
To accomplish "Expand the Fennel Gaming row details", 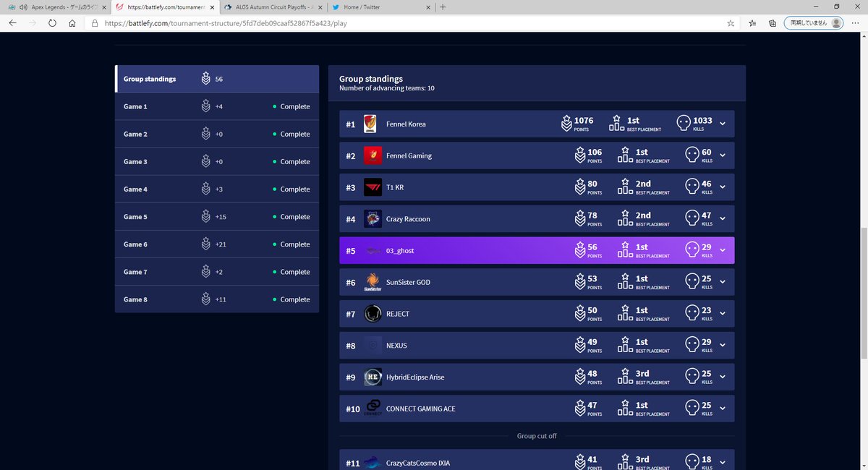I will (x=722, y=155).
